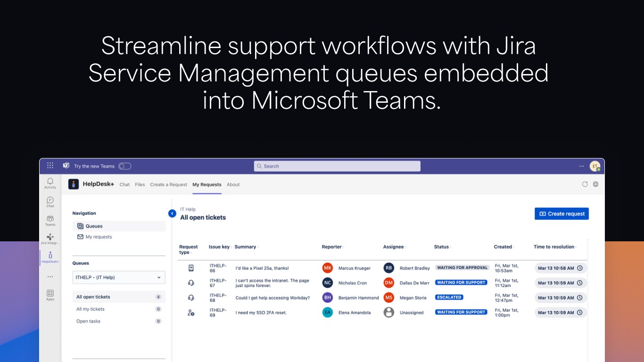
Task: Click the Mar 13 10:58 AM resolution time
Action: [x=561, y=268]
